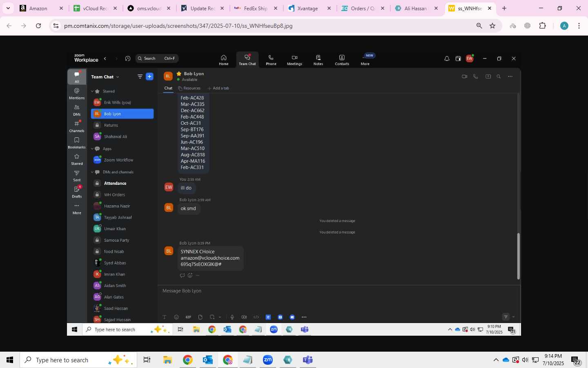Open the Samosa Party channel

[122, 240]
